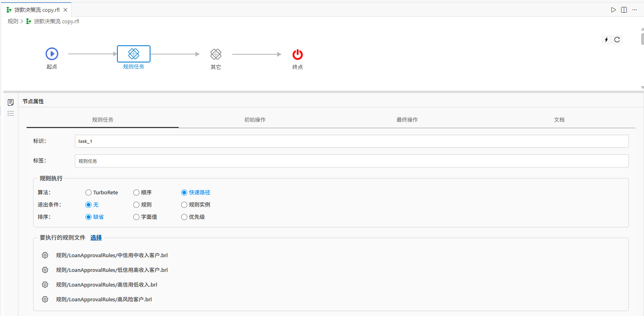Open node properties panel icon in sidebar
The width and height of the screenshot is (644, 316).
(x=11, y=102)
